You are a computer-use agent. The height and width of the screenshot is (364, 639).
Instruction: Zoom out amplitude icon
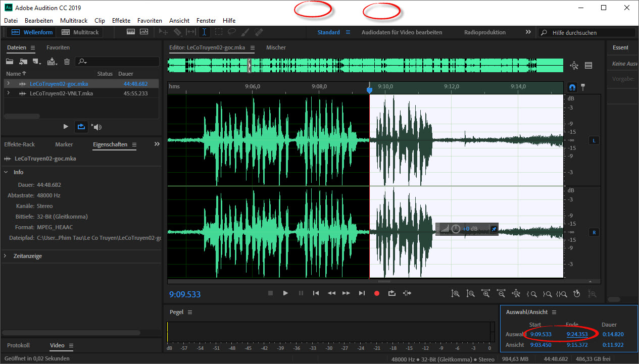coord(470,293)
